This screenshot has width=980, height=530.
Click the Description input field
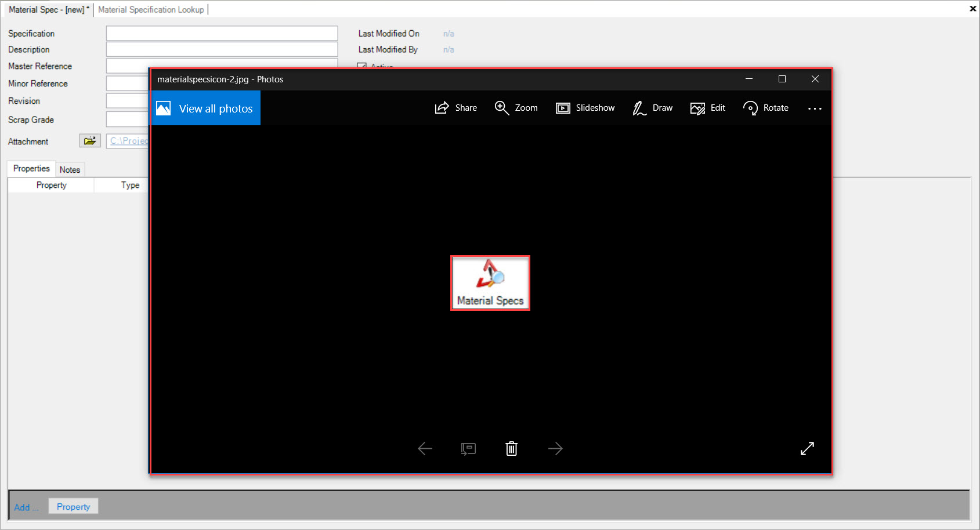pos(222,49)
